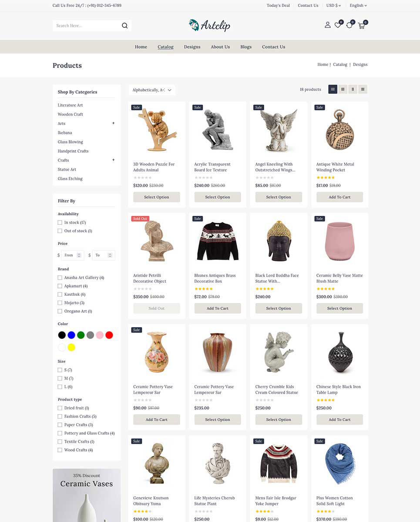Open the shopping cart icon
420x522 pixels.
[362, 25]
